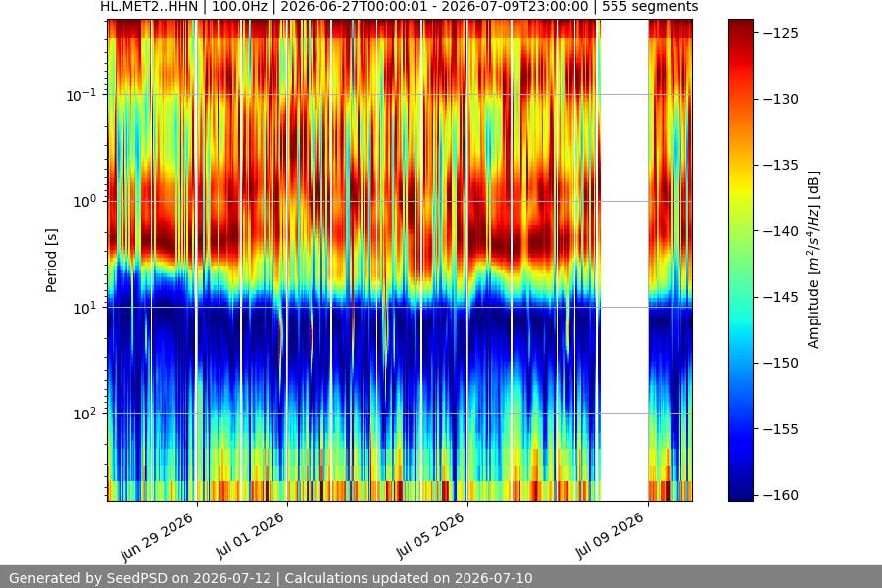Click the −150 colorbar tick label
Image resolution: width=882 pixels, height=588 pixels.
(781, 363)
